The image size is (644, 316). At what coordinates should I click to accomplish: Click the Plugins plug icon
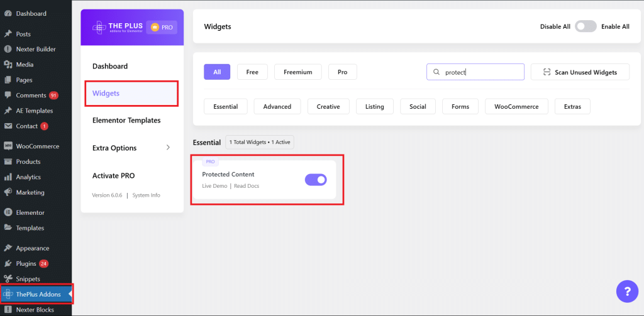point(8,263)
